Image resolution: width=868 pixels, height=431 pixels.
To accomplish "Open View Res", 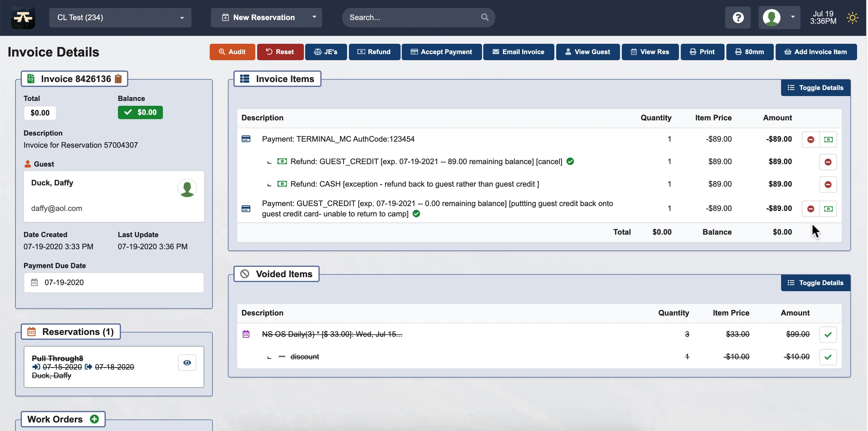I will tap(650, 52).
